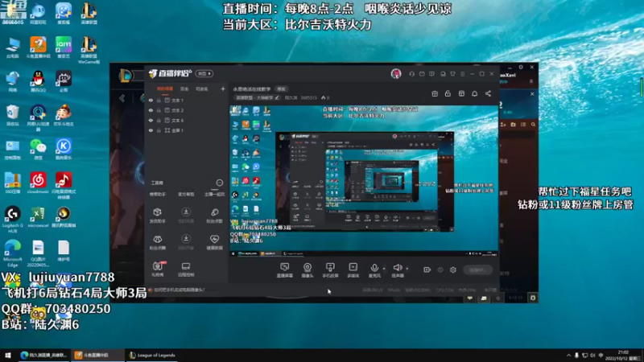644x362 pixels.
Task: Open the download tool in second toolbox row
Action: click(x=186, y=242)
